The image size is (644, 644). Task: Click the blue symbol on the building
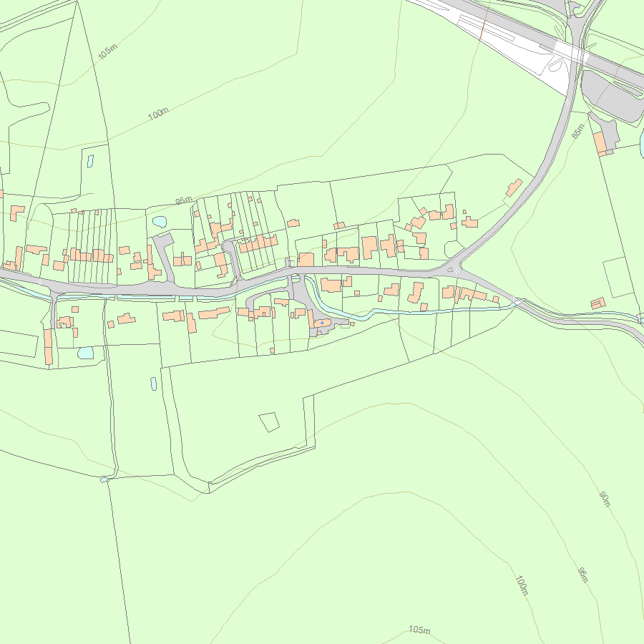323,323
